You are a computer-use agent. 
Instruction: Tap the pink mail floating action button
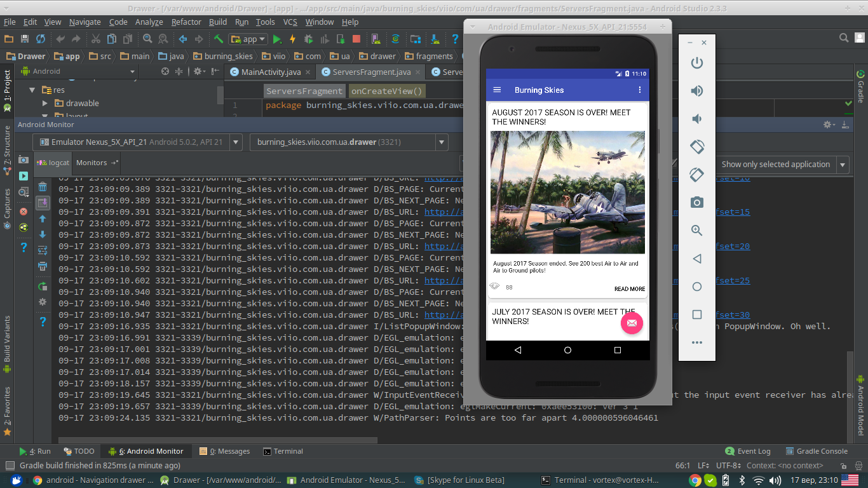(632, 323)
